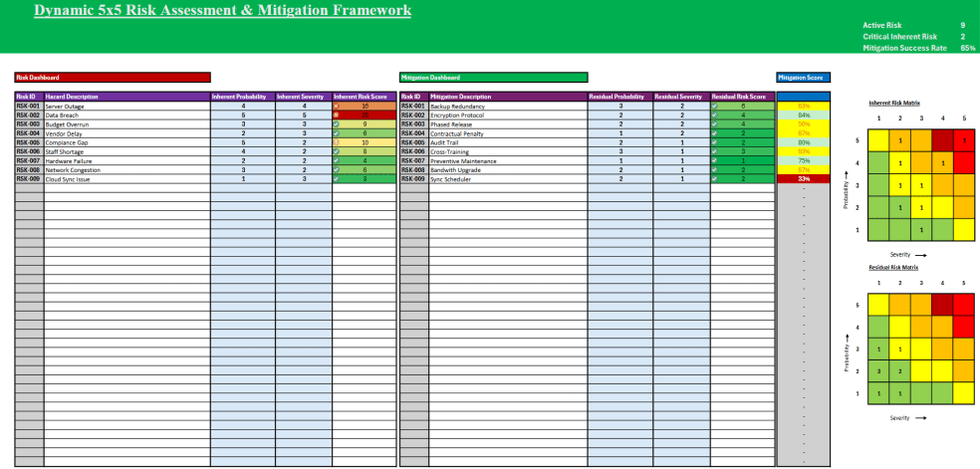Select the Inherent Probability column header
Image resolution: width=980 pixels, height=469 pixels.
243,97
